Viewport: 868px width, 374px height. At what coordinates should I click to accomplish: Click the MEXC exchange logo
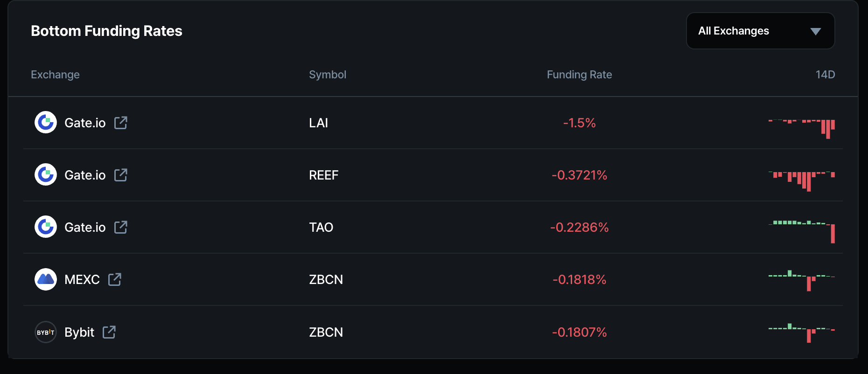coord(46,279)
